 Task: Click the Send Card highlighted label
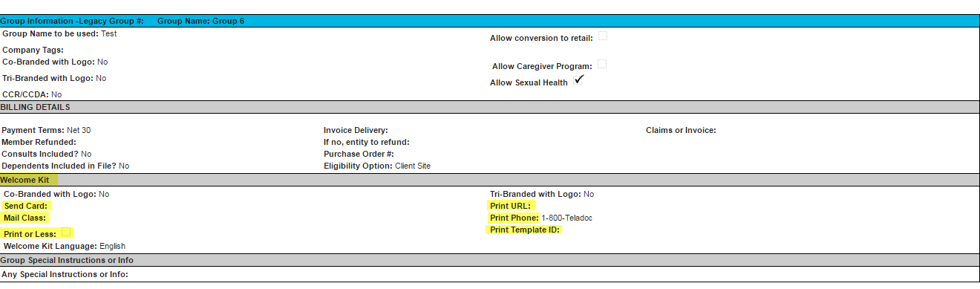(x=25, y=206)
